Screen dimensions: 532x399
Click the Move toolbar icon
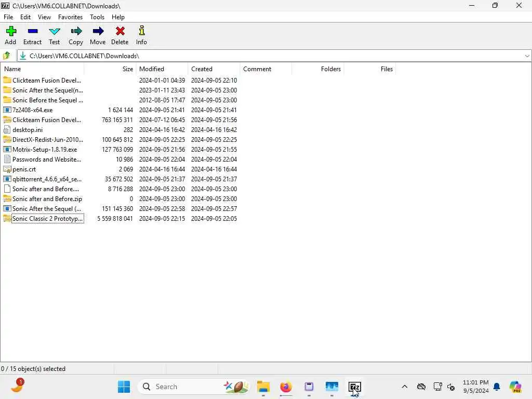(98, 31)
